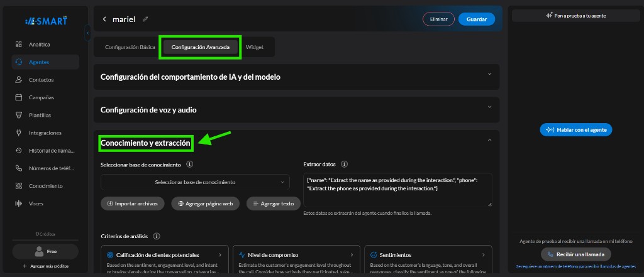Edit agent name with pencil icon
The image size is (644, 277).
(145, 19)
